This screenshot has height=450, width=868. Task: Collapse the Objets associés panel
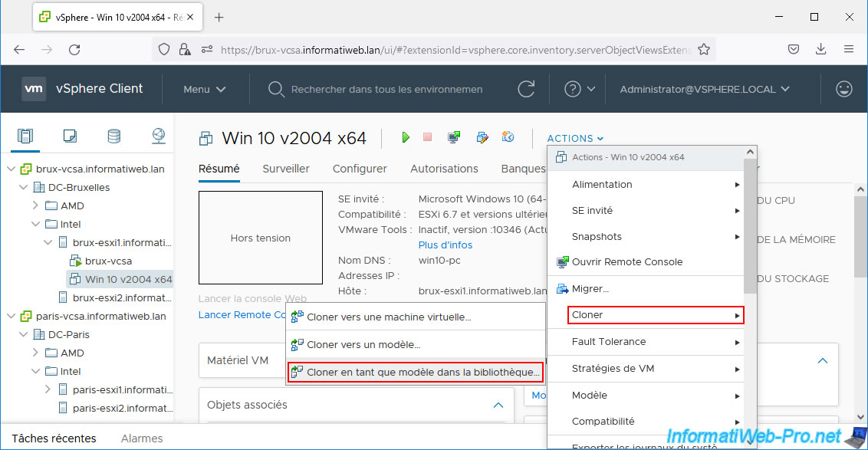[x=498, y=406]
